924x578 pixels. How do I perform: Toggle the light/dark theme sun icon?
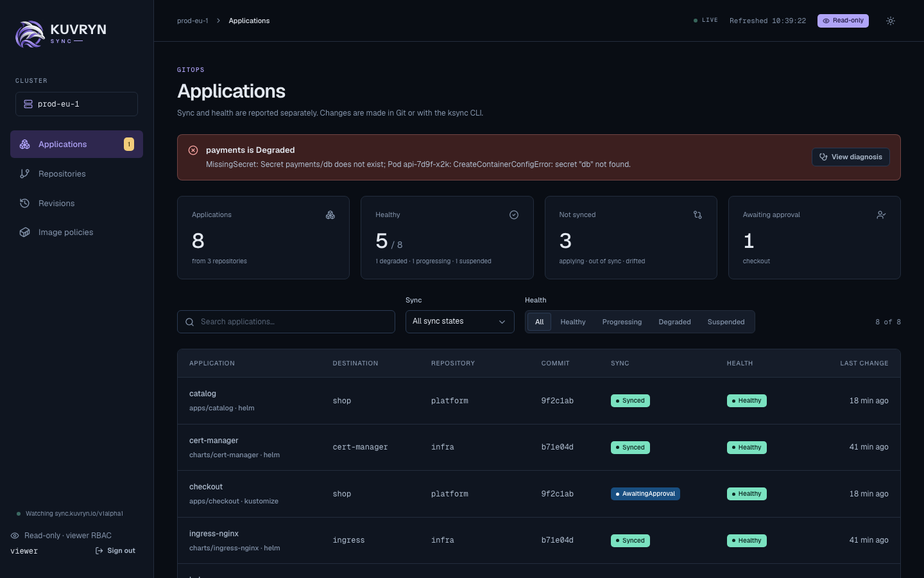[891, 21]
